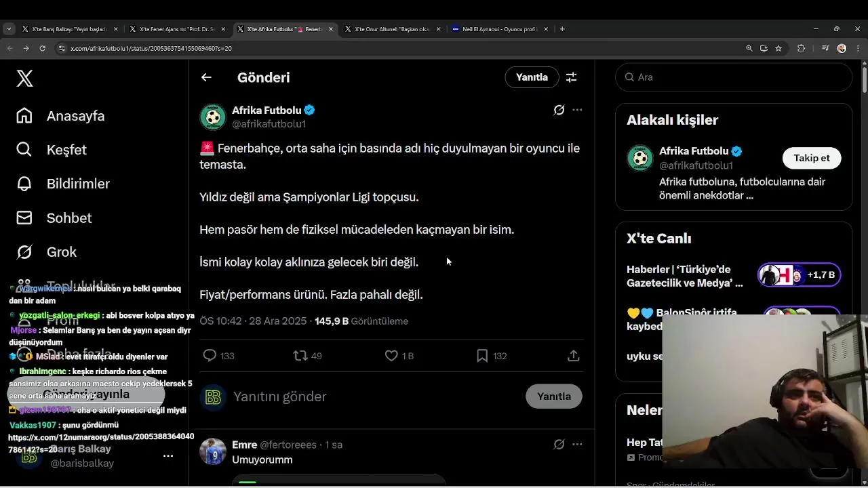The image size is (868, 488).
Task: Switch to the Neil El Aynaoui tab
Action: coord(499,29)
